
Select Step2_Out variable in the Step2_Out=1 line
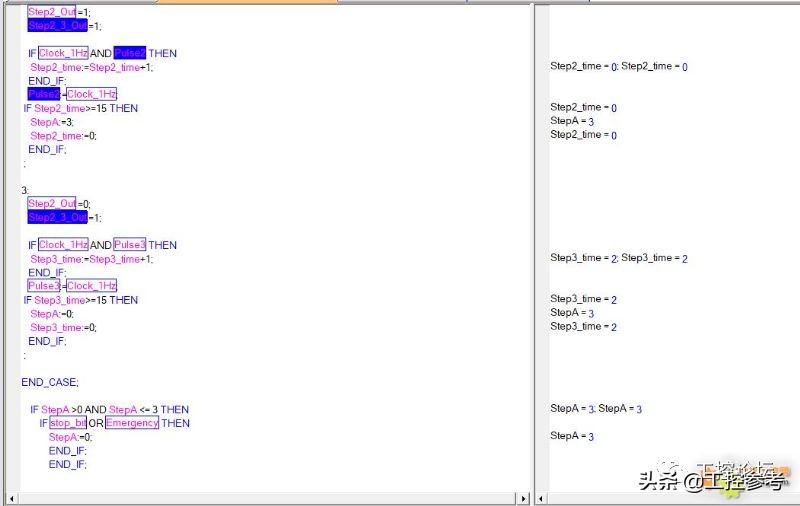(x=52, y=12)
